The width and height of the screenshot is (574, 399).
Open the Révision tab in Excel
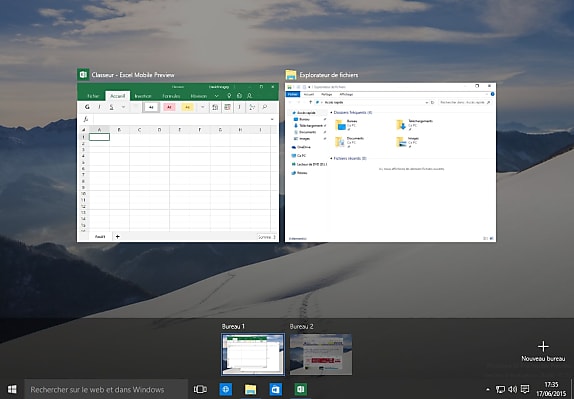click(199, 96)
